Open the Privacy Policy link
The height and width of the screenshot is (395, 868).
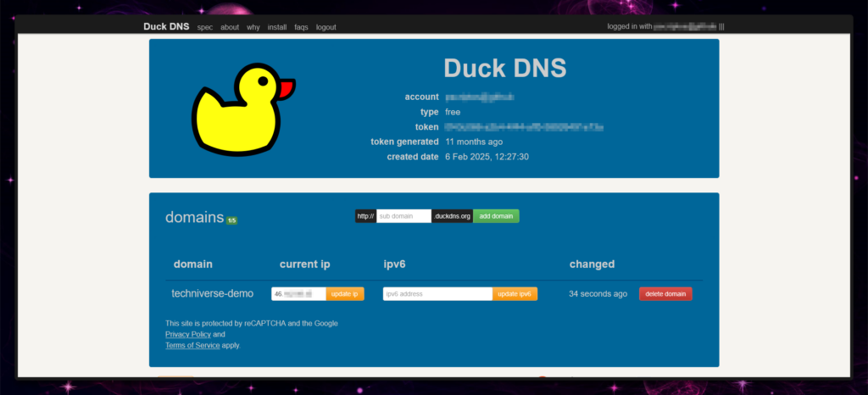(x=188, y=334)
